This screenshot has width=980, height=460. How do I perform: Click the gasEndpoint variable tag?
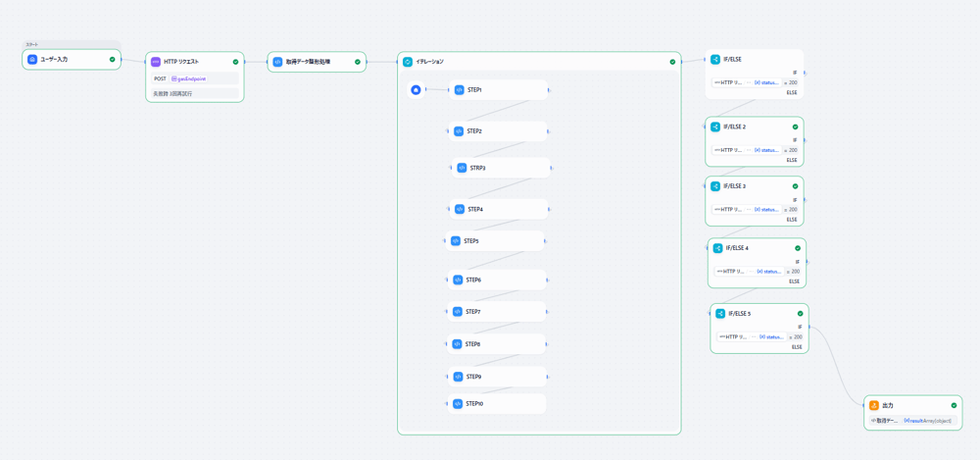[x=188, y=78]
